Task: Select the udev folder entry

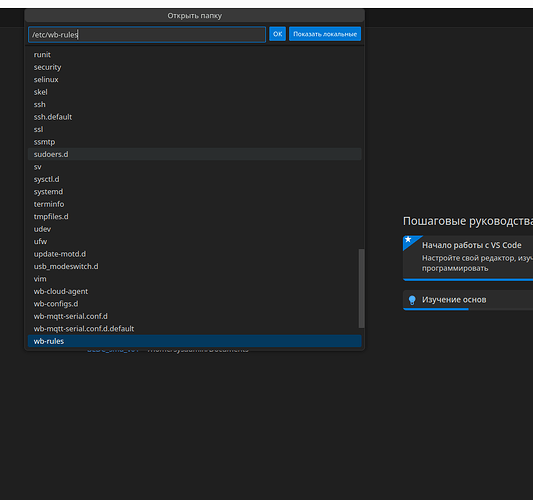Action: tap(194, 229)
